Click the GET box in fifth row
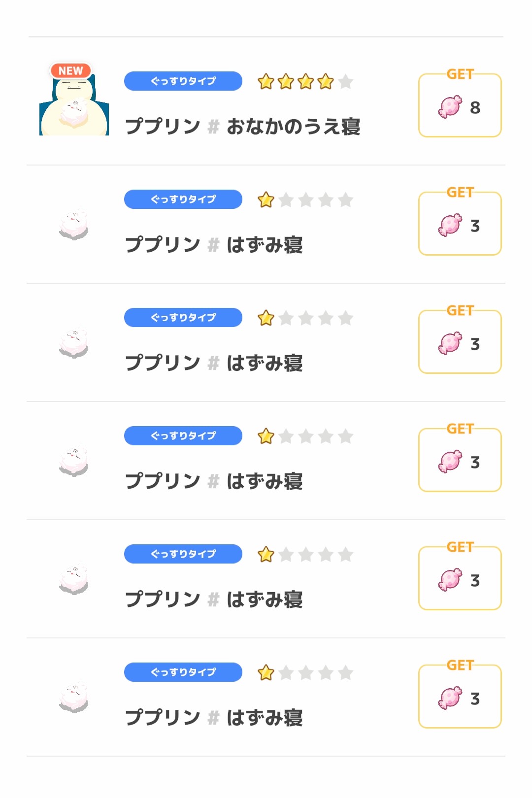The width and height of the screenshot is (532, 798). click(x=460, y=576)
